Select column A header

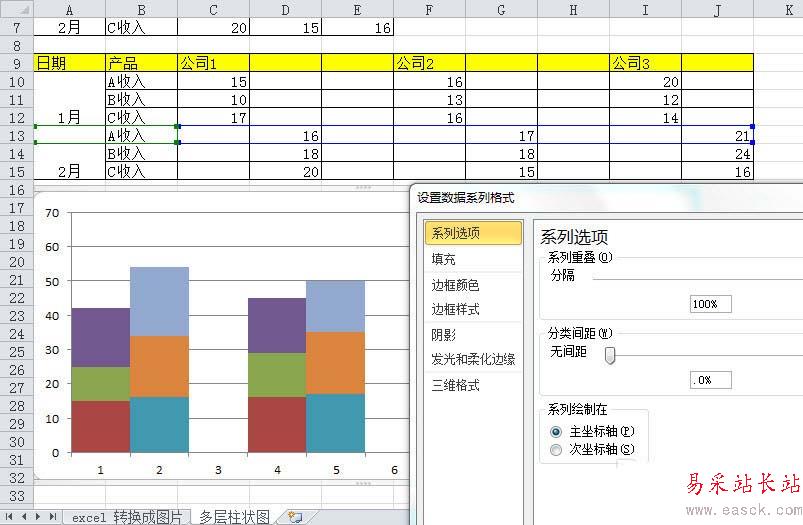69,9
